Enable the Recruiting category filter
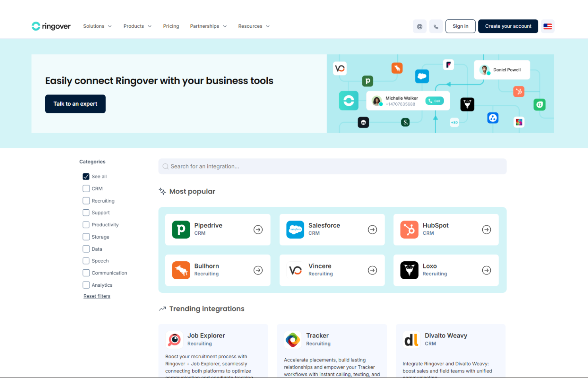 [x=86, y=201]
